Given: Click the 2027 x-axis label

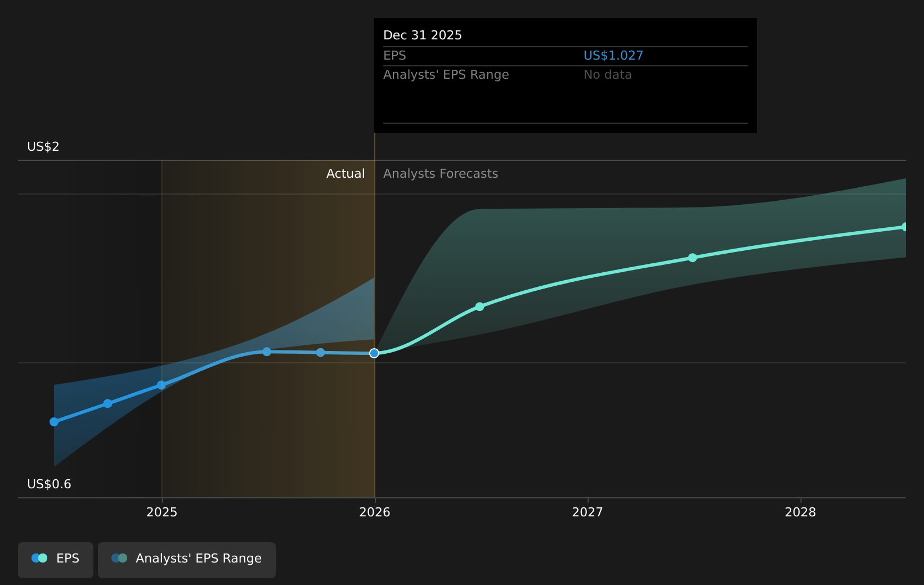Looking at the screenshot, I should [587, 512].
